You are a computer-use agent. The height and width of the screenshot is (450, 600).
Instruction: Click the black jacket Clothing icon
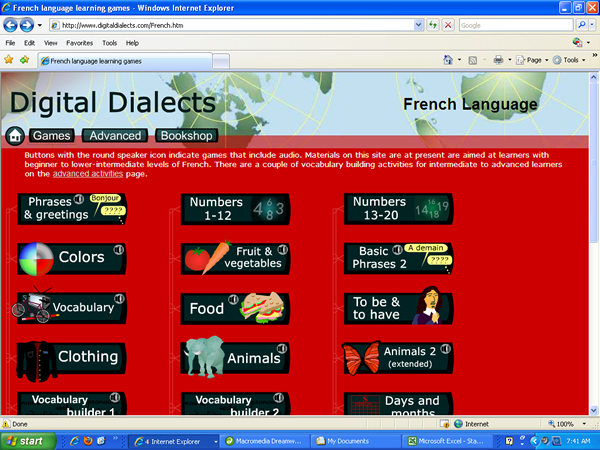pyautogui.click(x=36, y=361)
